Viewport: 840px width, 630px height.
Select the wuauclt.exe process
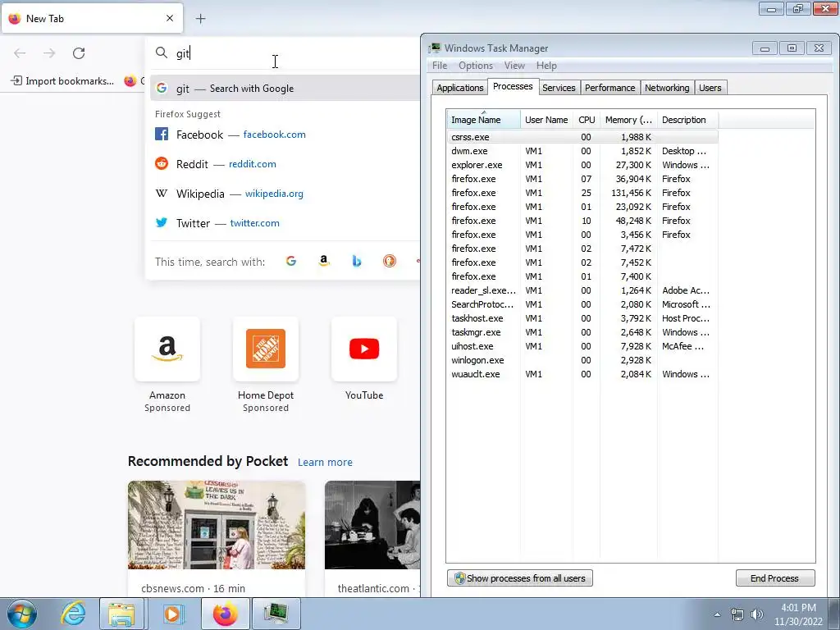tap(582, 374)
